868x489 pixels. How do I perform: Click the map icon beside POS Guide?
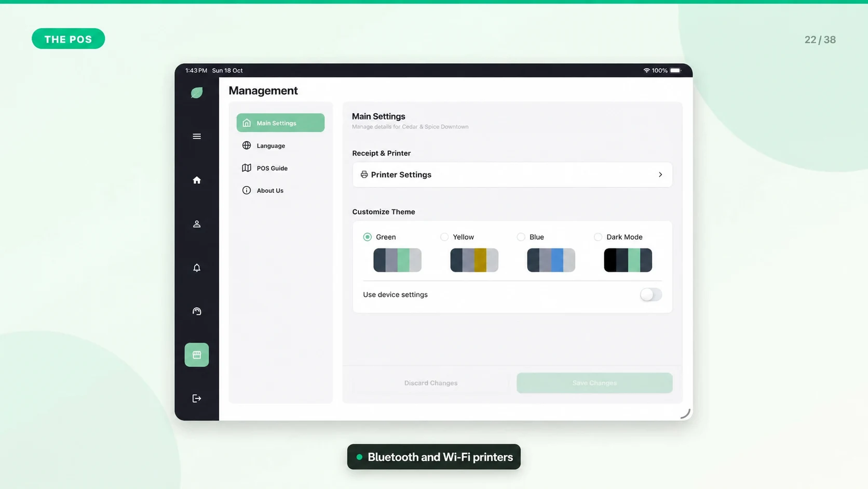pos(247,168)
